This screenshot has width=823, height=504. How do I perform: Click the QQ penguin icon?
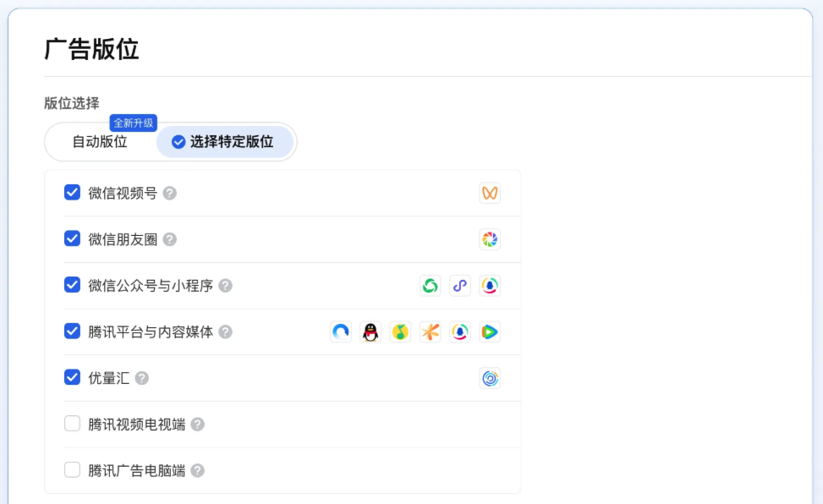click(x=370, y=331)
